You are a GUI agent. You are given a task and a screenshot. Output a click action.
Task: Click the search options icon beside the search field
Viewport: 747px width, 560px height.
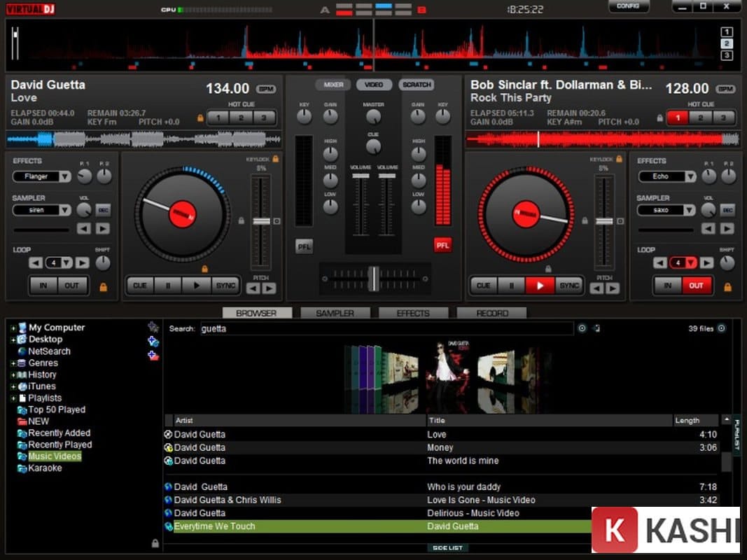tap(582, 328)
